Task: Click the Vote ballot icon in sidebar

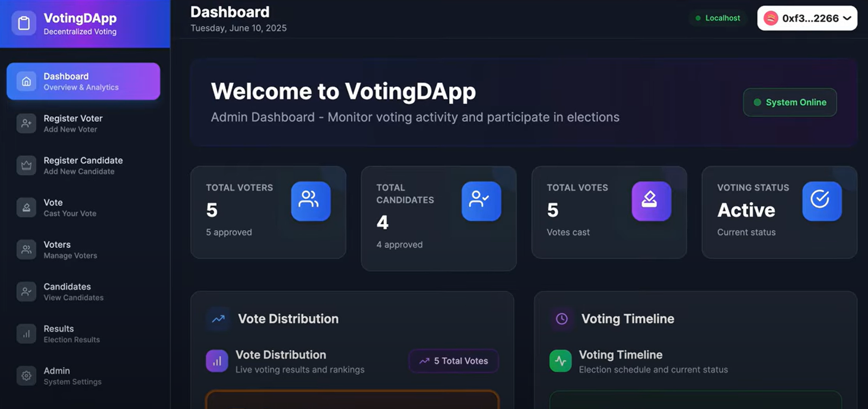Action: point(26,207)
